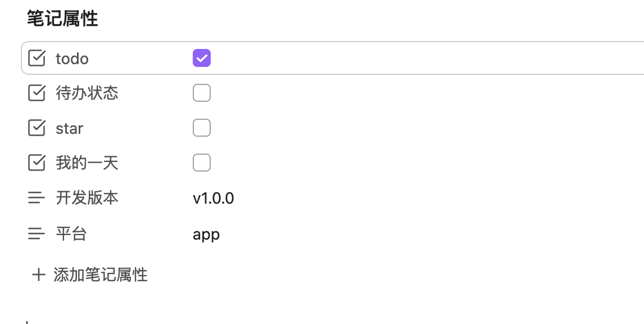
Task: Click the text-type icon beside 平台
Action: pos(37,233)
